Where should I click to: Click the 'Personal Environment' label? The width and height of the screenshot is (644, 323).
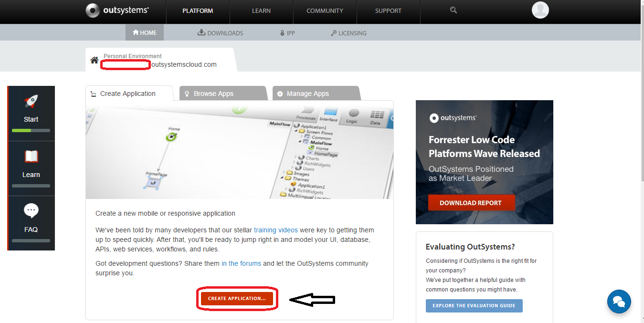tap(133, 56)
